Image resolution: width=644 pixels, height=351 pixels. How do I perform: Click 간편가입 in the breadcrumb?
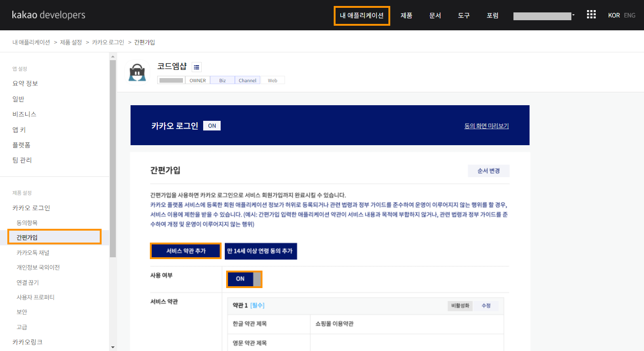pos(144,42)
